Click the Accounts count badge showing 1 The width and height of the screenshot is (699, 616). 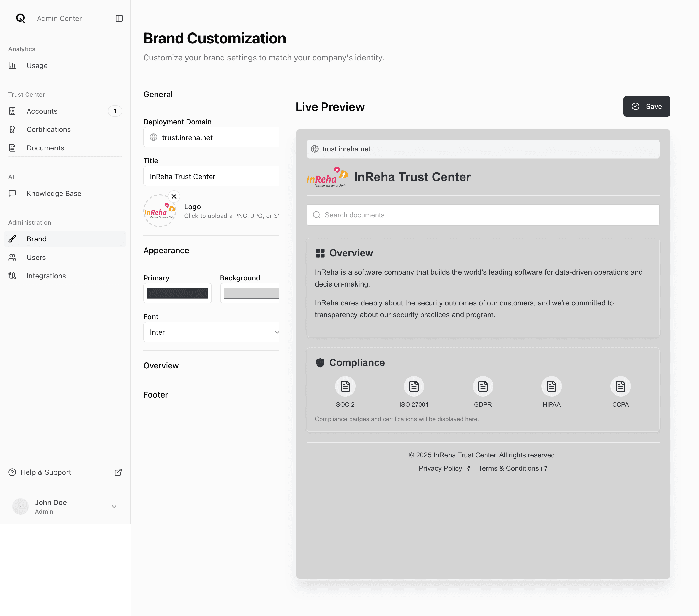point(115,111)
